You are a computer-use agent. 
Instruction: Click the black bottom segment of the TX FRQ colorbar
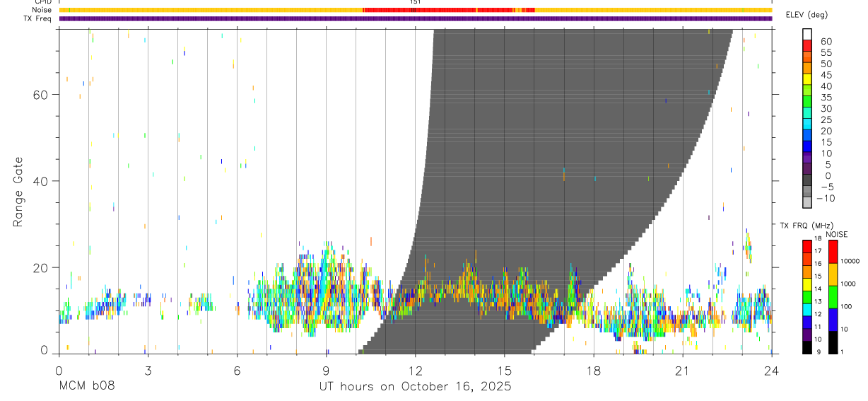[807, 348]
